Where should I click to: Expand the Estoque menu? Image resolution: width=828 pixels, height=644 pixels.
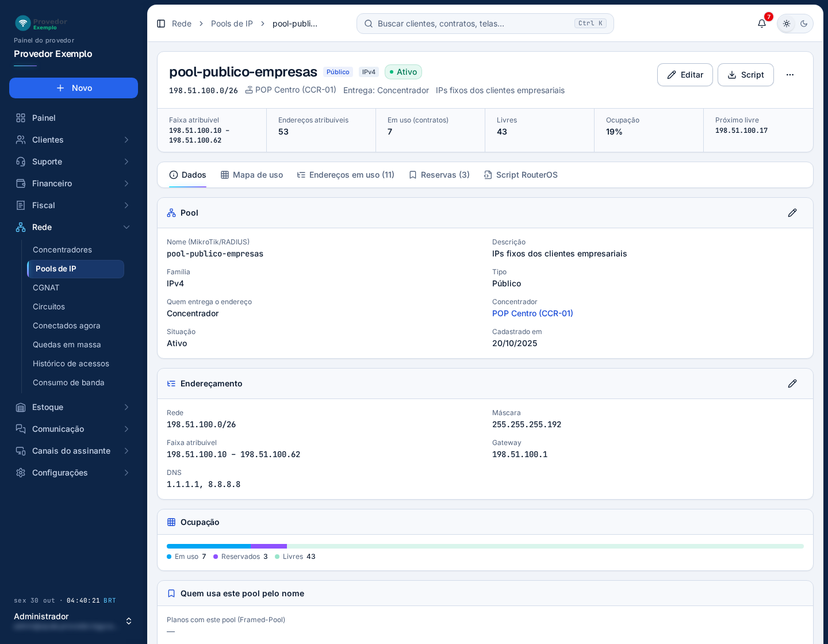pyautogui.click(x=74, y=407)
